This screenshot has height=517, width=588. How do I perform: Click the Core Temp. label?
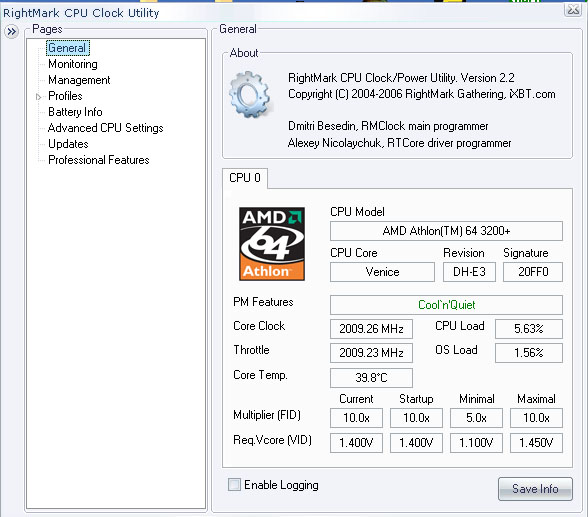point(260,375)
